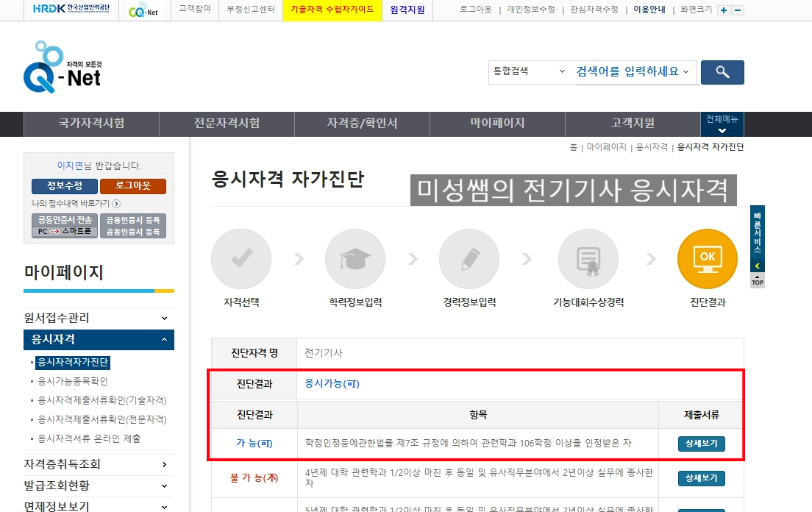
Task: Select 응시자격제출서류확인(기술자격) item
Action: tap(102, 400)
